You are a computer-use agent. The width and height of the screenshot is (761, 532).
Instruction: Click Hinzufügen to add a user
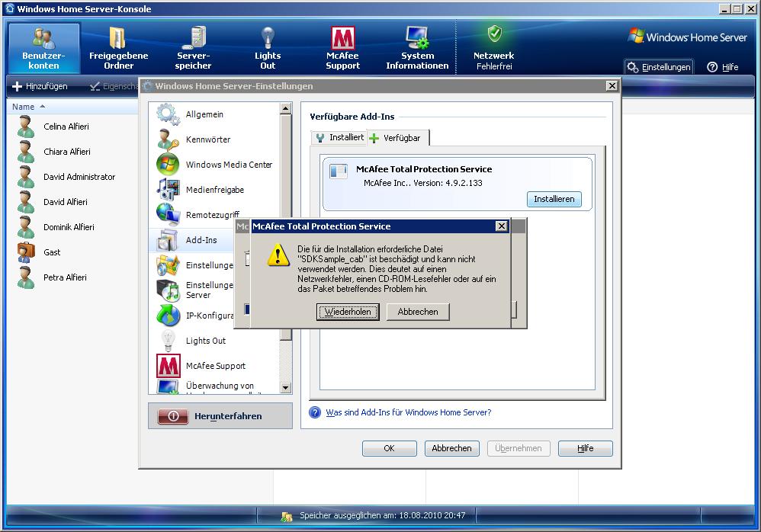pyautogui.click(x=40, y=86)
